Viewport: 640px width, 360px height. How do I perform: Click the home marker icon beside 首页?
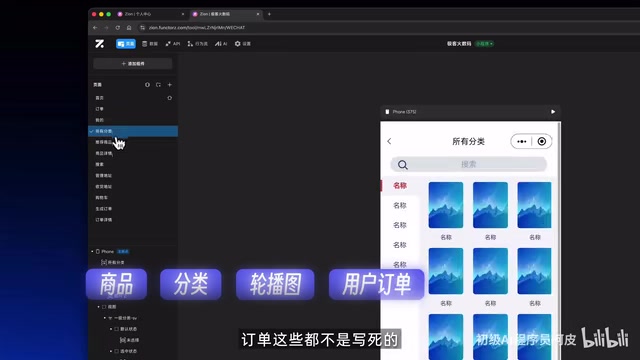click(170, 98)
